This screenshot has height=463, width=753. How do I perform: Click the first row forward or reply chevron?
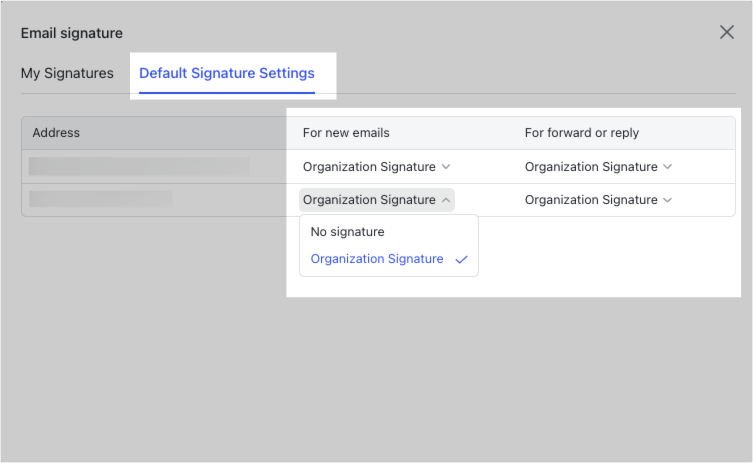pyautogui.click(x=668, y=167)
